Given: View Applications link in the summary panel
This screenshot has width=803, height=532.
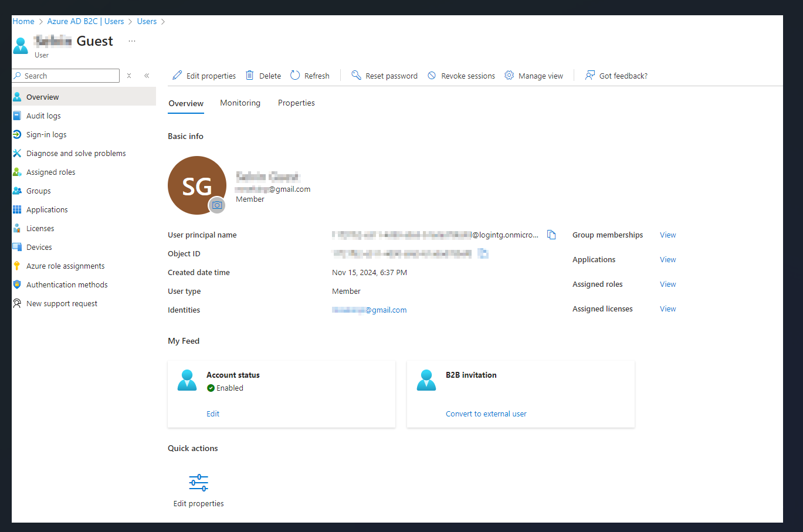Looking at the screenshot, I should pyautogui.click(x=668, y=259).
